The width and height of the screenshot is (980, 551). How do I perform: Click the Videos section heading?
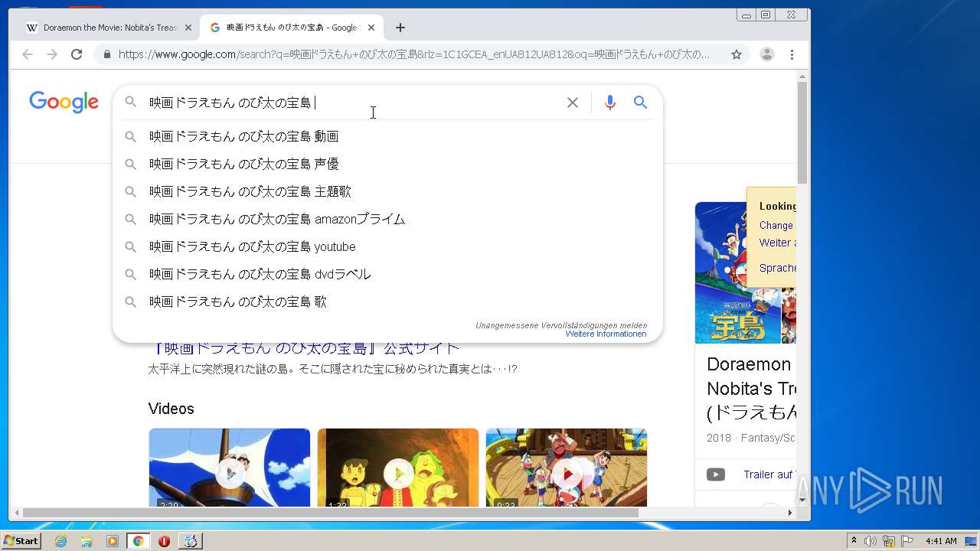pyautogui.click(x=171, y=409)
